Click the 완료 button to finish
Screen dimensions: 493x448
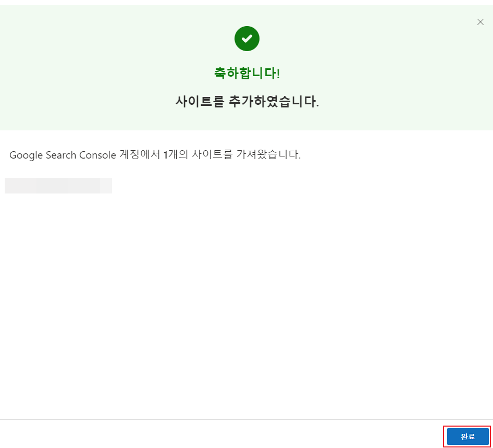[466, 437]
